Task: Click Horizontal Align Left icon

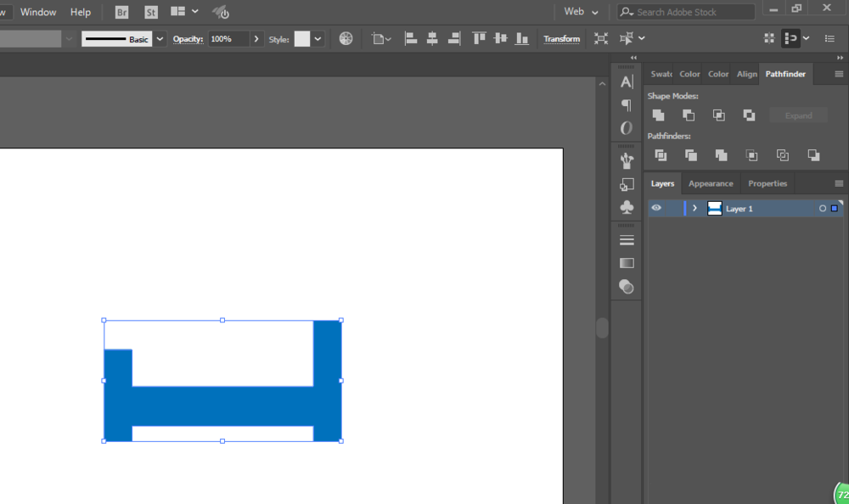Action: (x=411, y=38)
